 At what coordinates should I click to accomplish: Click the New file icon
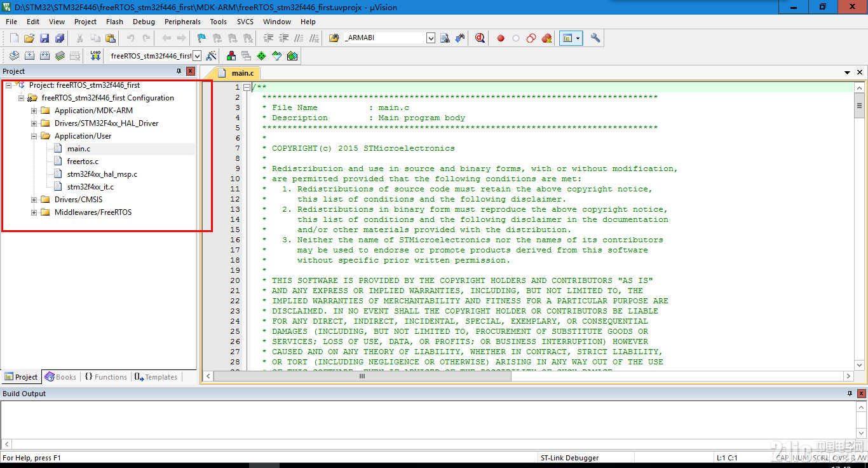[14, 38]
